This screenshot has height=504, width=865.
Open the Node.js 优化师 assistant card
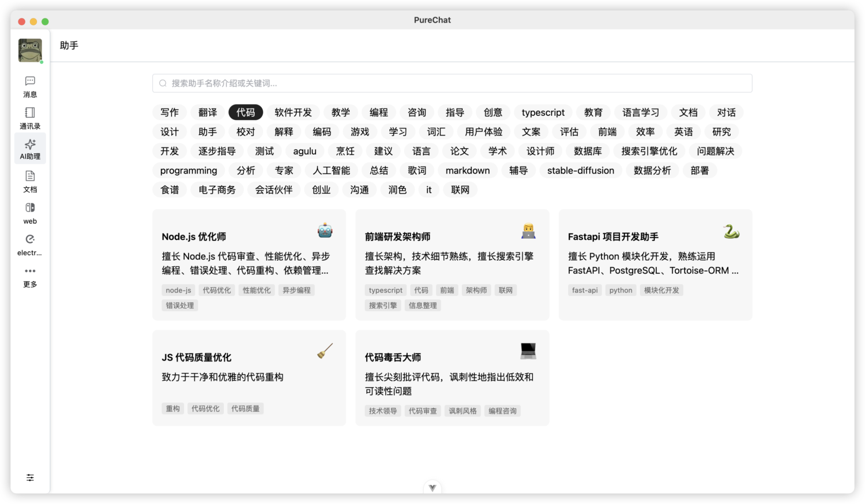coord(249,265)
